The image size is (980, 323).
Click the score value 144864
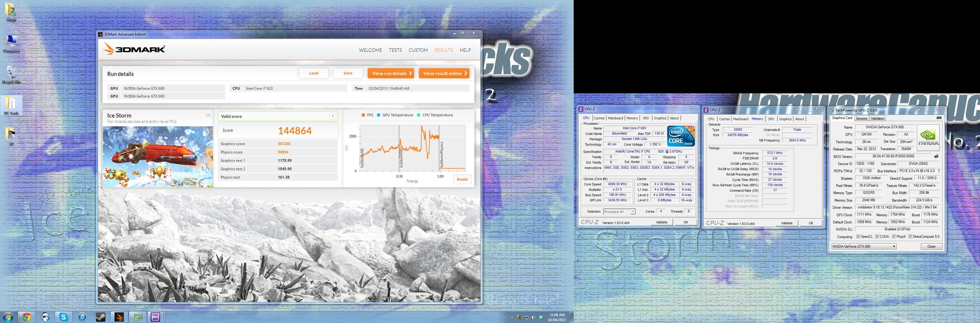[295, 131]
